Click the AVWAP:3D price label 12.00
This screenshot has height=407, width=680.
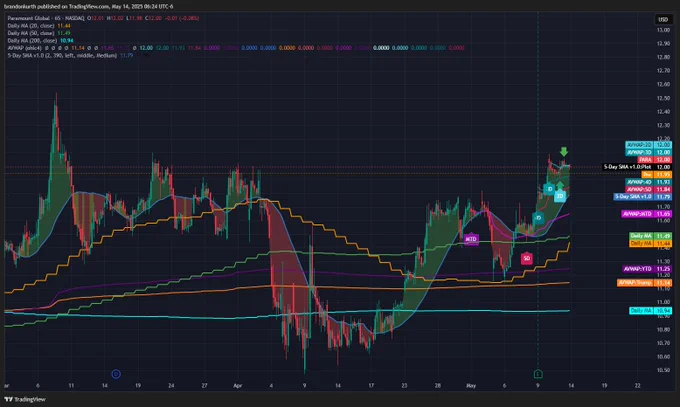649,152
